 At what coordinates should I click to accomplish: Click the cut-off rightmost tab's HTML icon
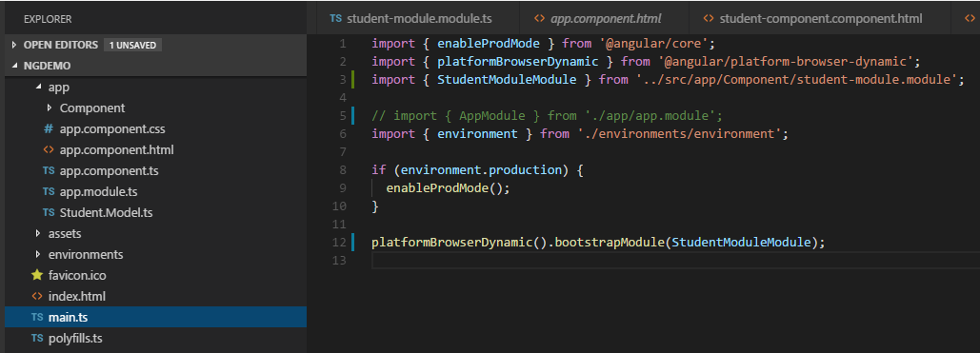tap(970, 18)
